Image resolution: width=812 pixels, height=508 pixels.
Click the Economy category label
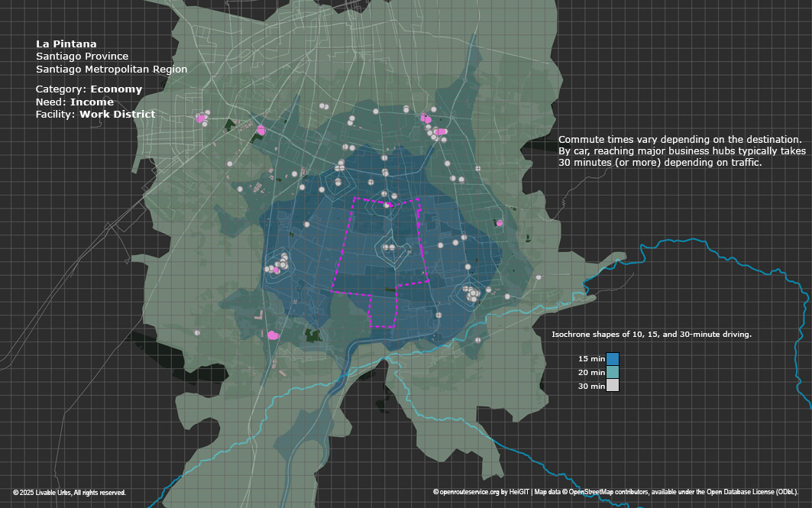tap(116, 89)
